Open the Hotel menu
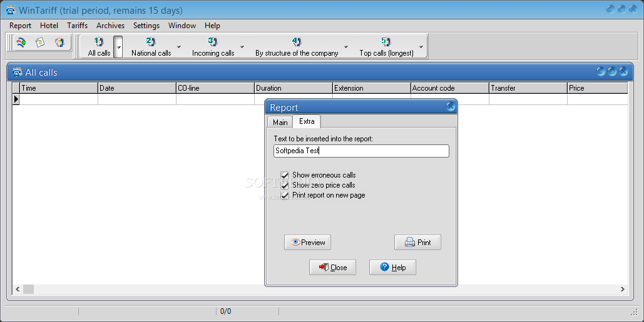The height and width of the screenshot is (322, 644). [49, 26]
